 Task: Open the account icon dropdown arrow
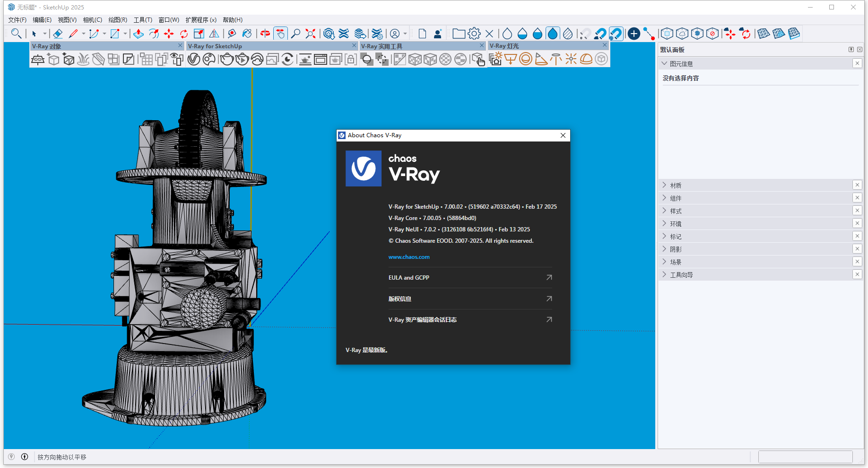(x=405, y=34)
